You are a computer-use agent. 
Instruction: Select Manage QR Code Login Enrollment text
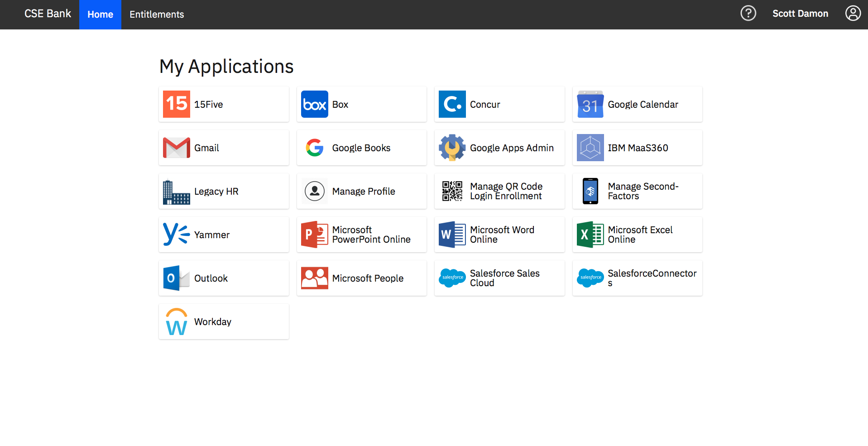coord(506,191)
